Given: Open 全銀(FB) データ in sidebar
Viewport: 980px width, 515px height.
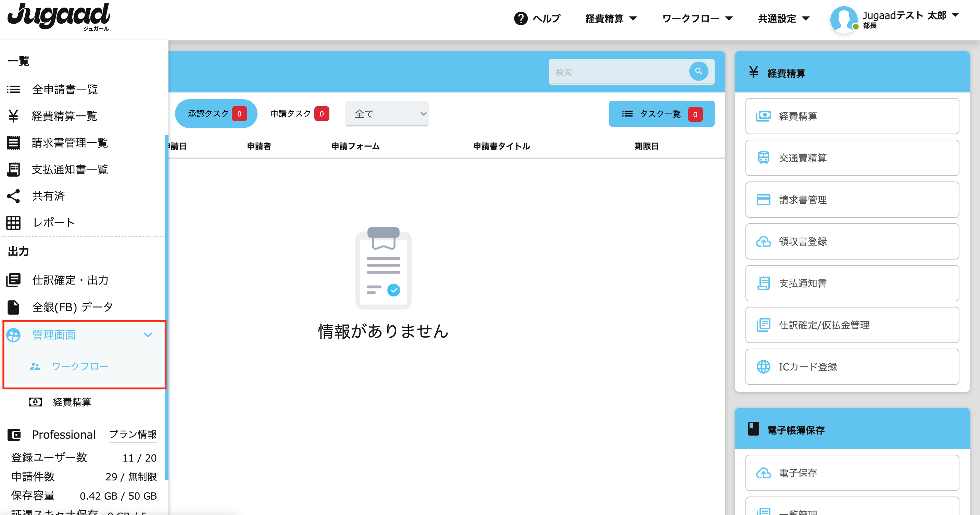Looking at the screenshot, I should (x=73, y=307).
